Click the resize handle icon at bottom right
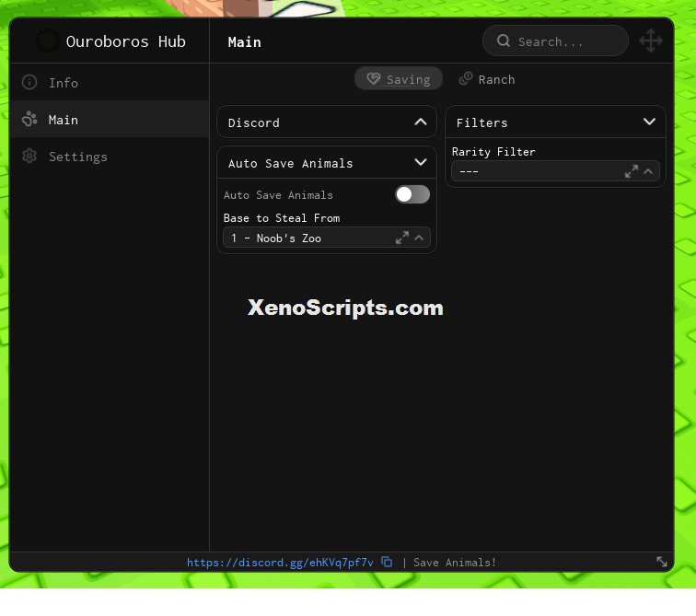 coord(662,562)
